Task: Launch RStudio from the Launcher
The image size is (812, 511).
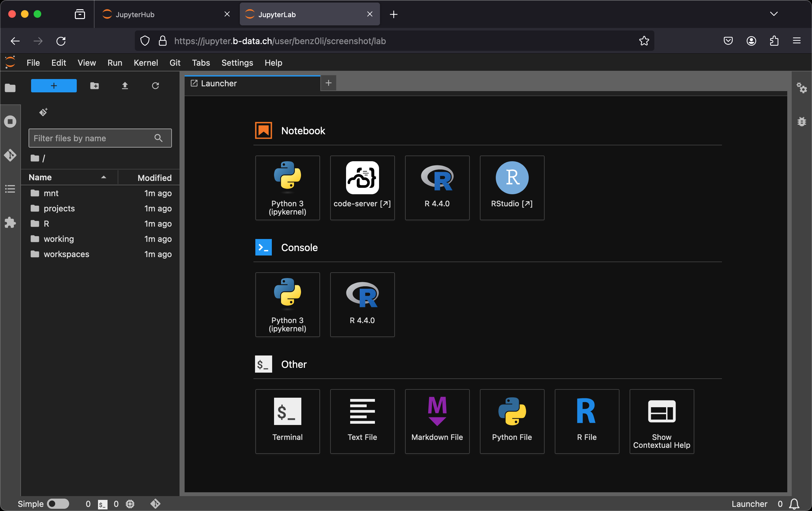Action: 512,188
